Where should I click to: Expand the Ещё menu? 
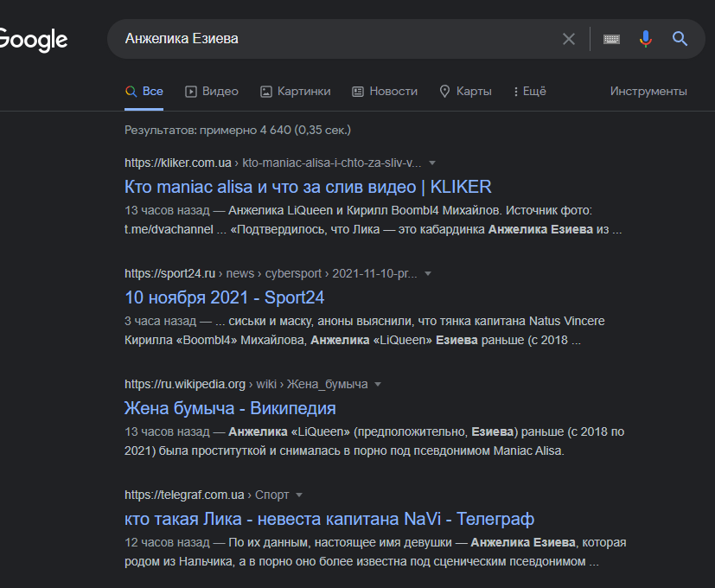pos(529,91)
